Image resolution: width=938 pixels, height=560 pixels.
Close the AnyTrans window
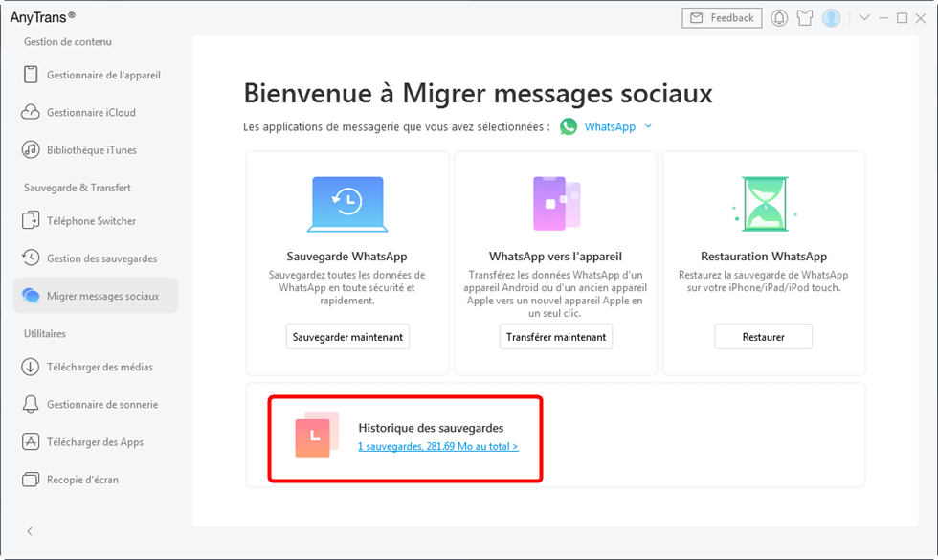pyautogui.click(x=921, y=18)
